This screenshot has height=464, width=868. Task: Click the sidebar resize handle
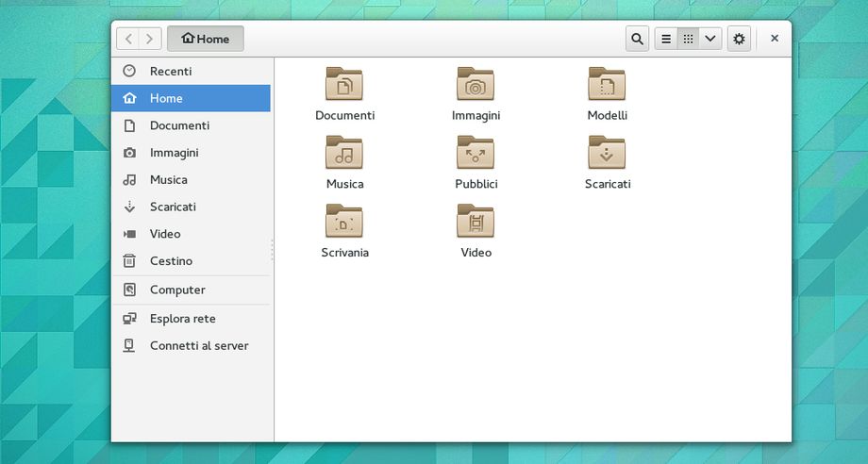click(273, 250)
